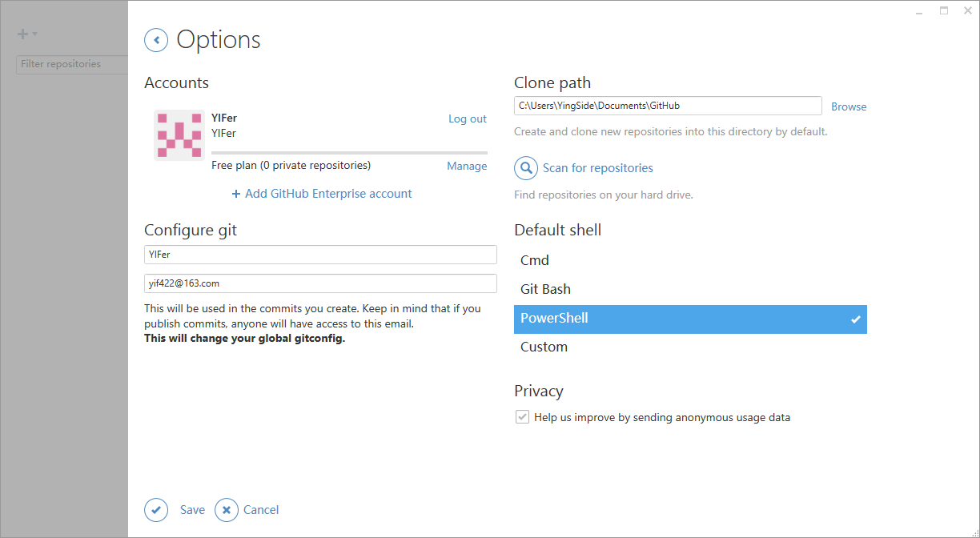The image size is (980, 538).
Task: Click the Scan for repositories magnifier icon
Action: pos(526,168)
